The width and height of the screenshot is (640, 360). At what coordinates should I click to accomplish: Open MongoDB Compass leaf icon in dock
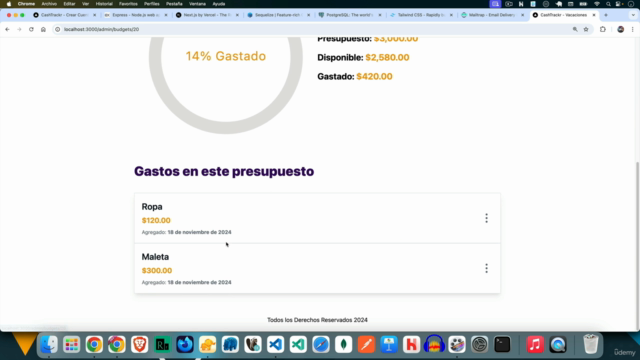344,344
